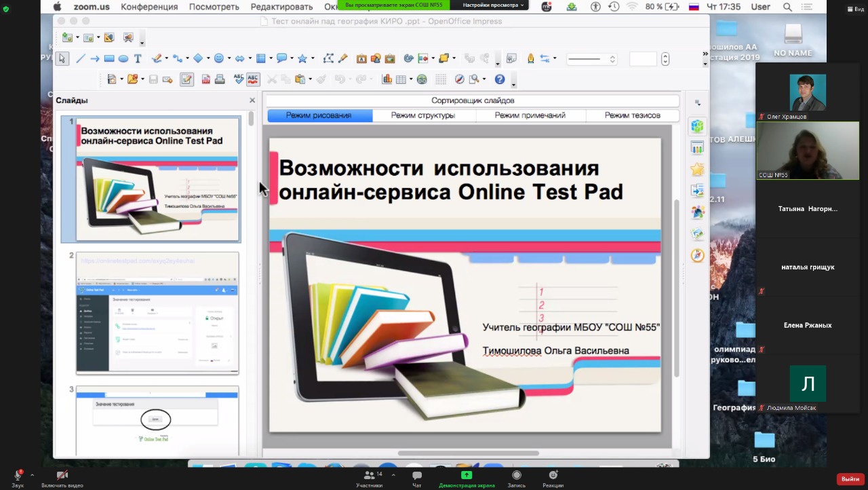
Task: Choose the Ellipse shape tool
Action: tap(123, 59)
